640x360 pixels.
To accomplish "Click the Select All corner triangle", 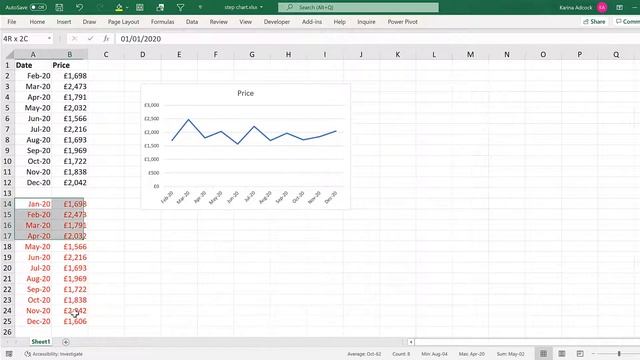I will pos(9,54).
